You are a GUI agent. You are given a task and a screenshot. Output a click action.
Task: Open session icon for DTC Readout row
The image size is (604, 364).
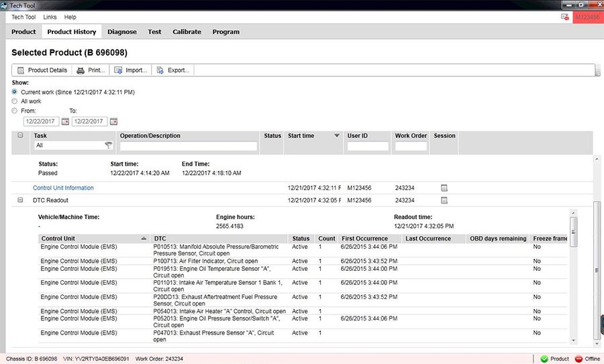(444, 200)
